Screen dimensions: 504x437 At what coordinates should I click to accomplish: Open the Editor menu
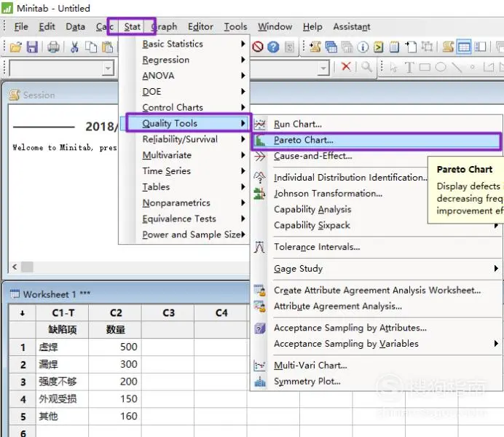[x=200, y=27]
